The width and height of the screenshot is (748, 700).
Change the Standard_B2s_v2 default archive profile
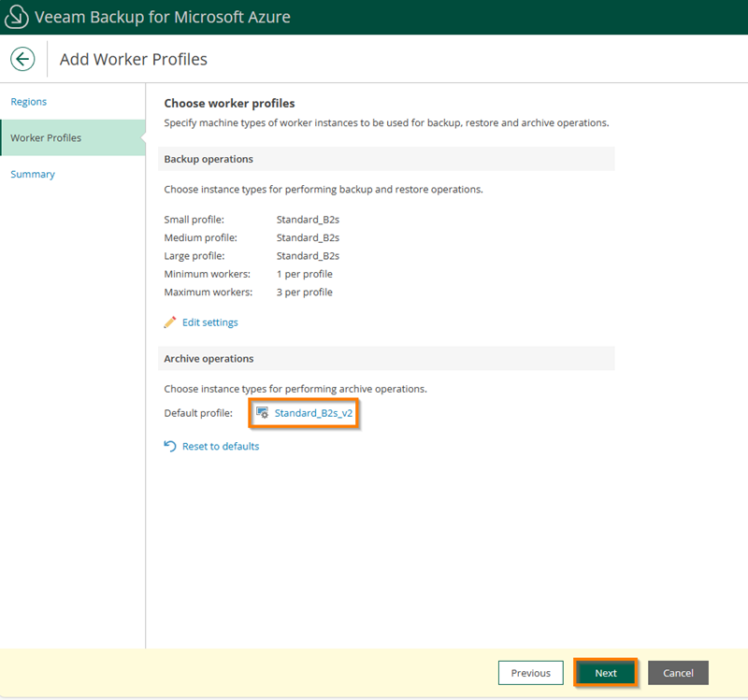313,413
